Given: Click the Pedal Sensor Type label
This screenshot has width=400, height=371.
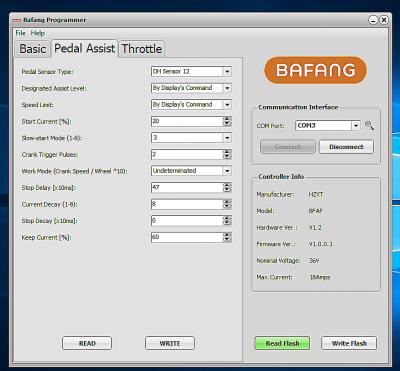Looking at the screenshot, I should pos(47,72).
